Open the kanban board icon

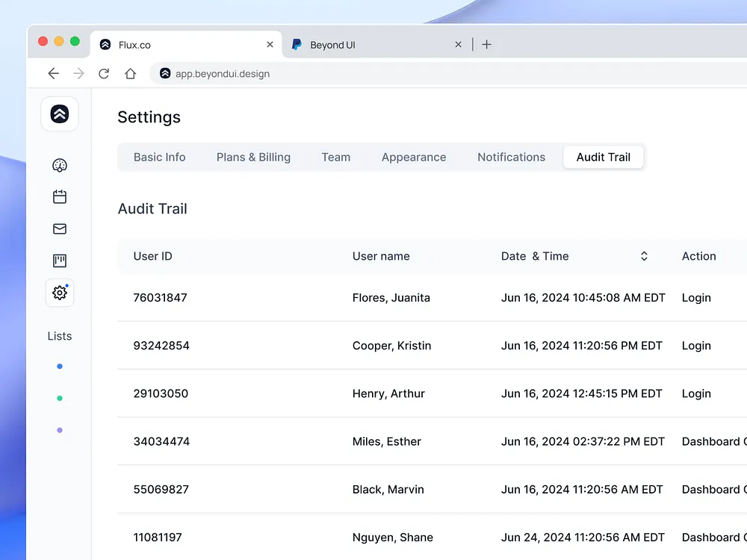click(59, 260)
